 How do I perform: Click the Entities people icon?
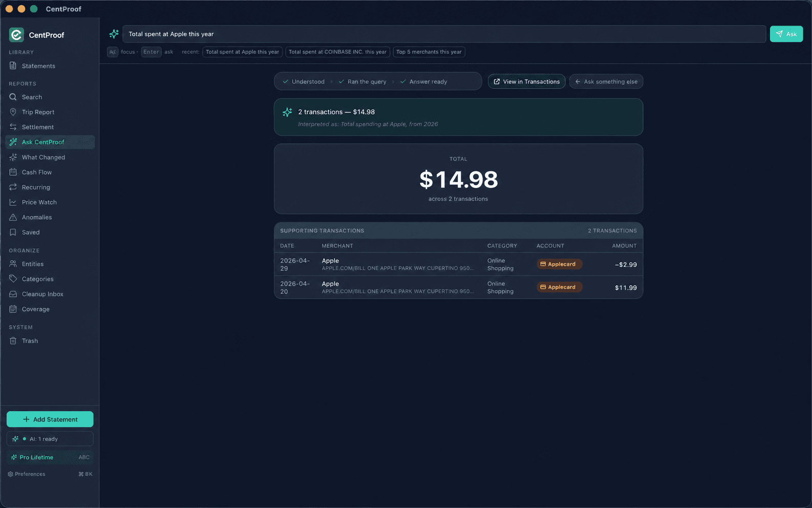[x=13, y=264]
